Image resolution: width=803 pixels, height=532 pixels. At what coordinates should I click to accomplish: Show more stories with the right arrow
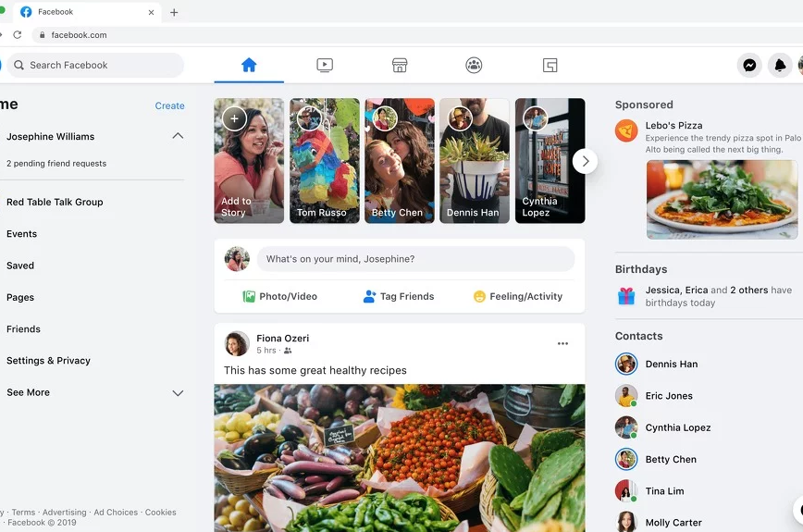[x=585, y=161]
